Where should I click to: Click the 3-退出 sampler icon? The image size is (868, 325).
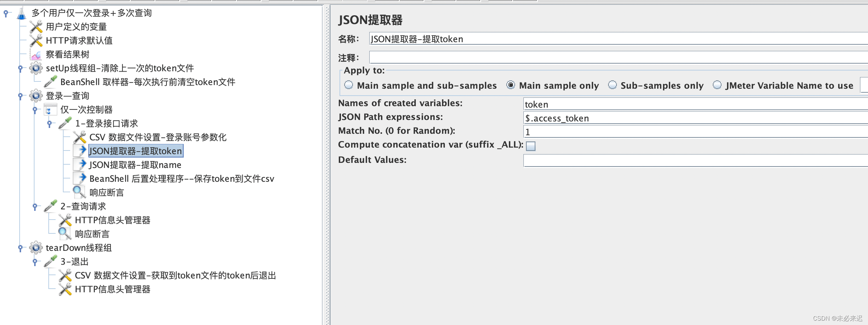click(51, 261)
